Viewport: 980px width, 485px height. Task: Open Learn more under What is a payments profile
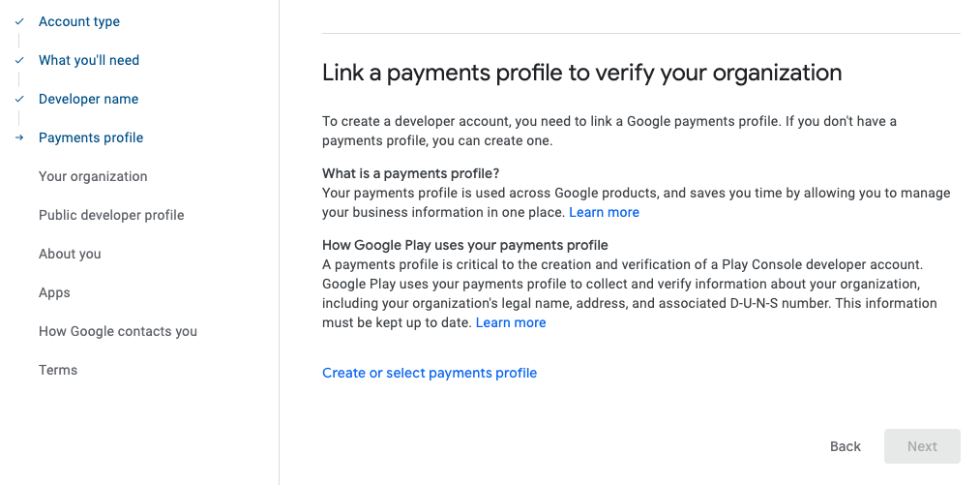(x=604, y=212)
